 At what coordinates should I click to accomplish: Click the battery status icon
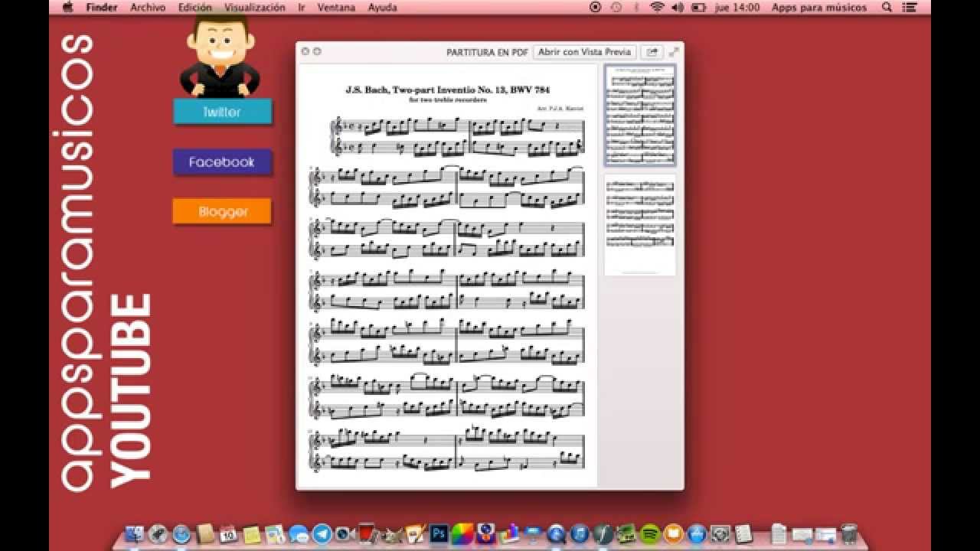pos(698,7)
